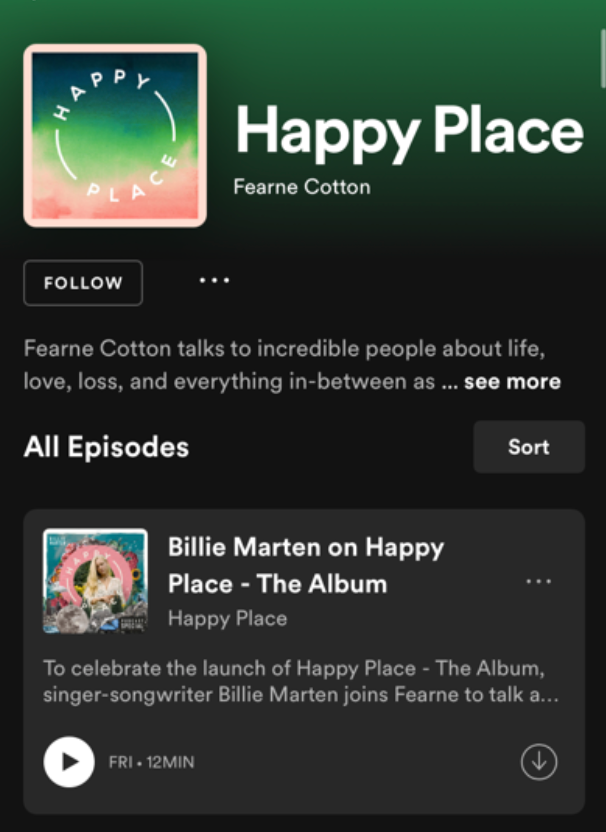Open Billie Marten on Happy Place episode title
606x832 pixels.
[306, 566]
